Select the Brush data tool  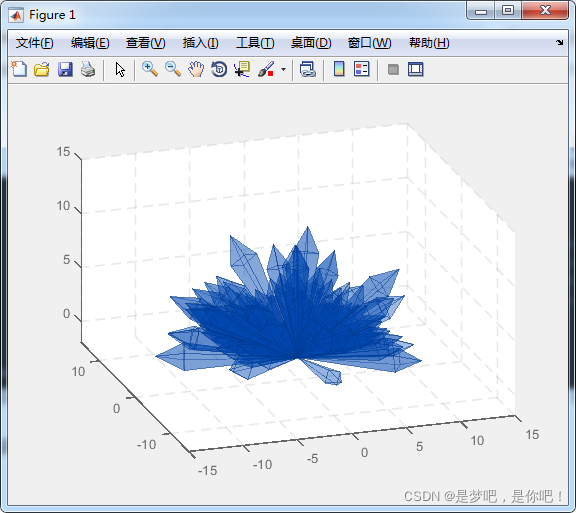coord(266,69)
